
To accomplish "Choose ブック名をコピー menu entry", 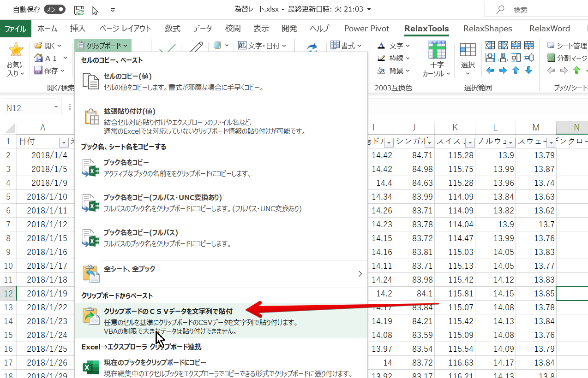I will click(x=221, y=168).
